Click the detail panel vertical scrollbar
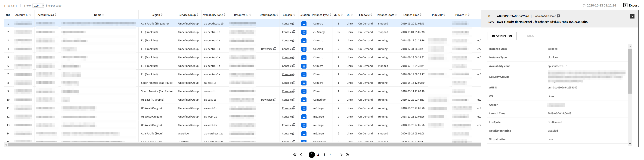 (x=630, y=71)
